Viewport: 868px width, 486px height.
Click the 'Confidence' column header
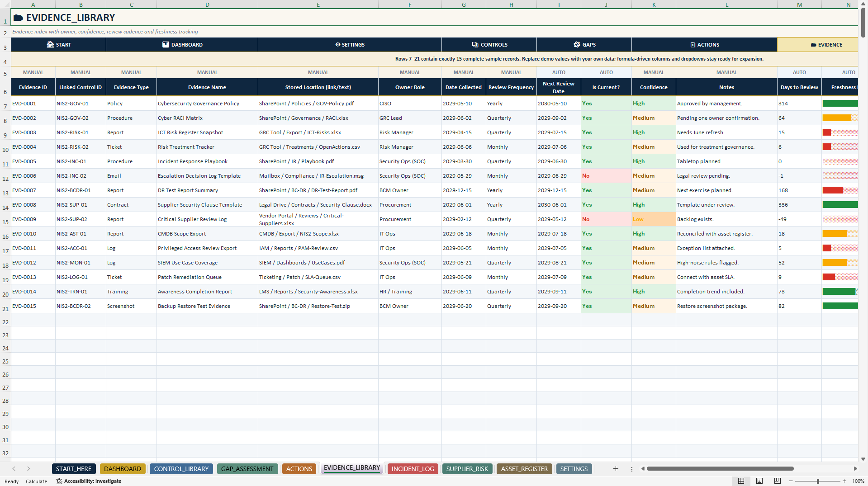tap(654, 87)
